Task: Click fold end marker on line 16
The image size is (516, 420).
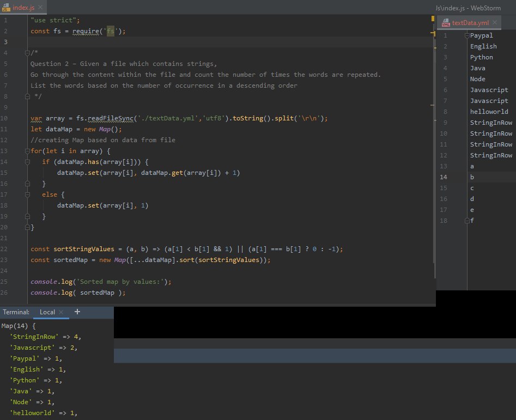Action: point(27,184)
